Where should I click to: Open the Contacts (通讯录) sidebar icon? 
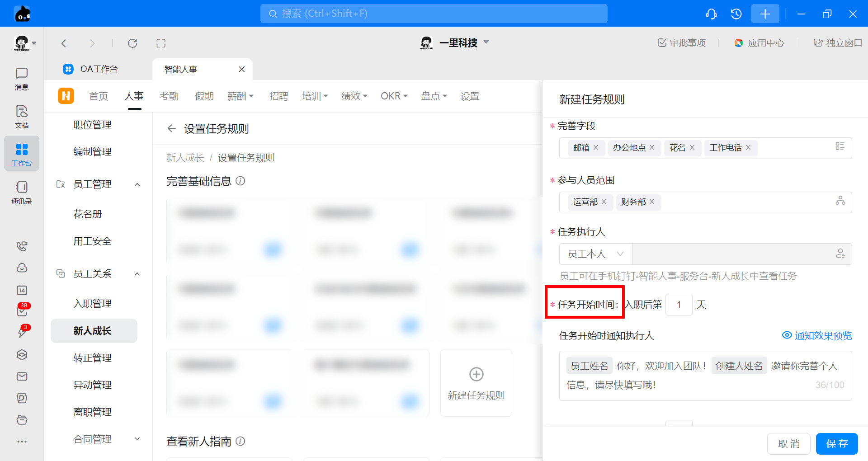(x=21, y=192)
